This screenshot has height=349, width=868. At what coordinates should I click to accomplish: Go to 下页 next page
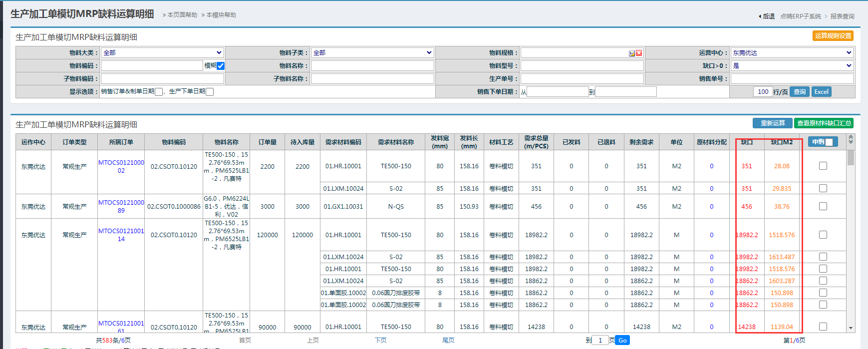click(x=380, y=341)
